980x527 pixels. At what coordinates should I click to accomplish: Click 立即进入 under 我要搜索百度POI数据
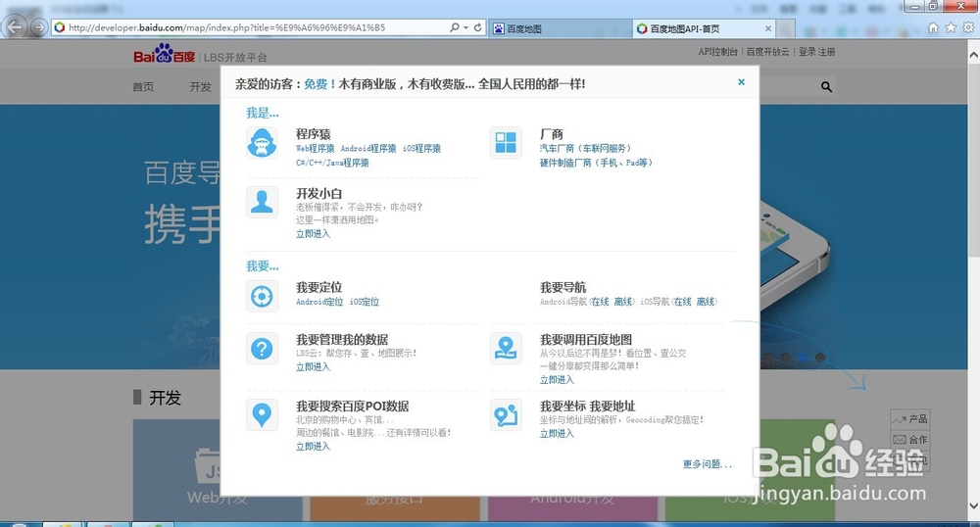(x=314, y=447)
